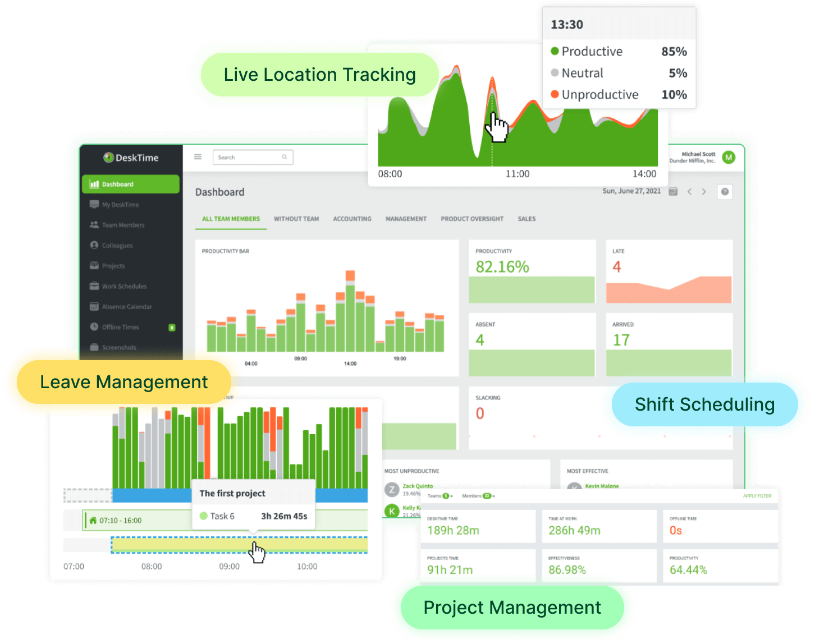Click the Kelly avatar with K

click(x=391, y=511)
